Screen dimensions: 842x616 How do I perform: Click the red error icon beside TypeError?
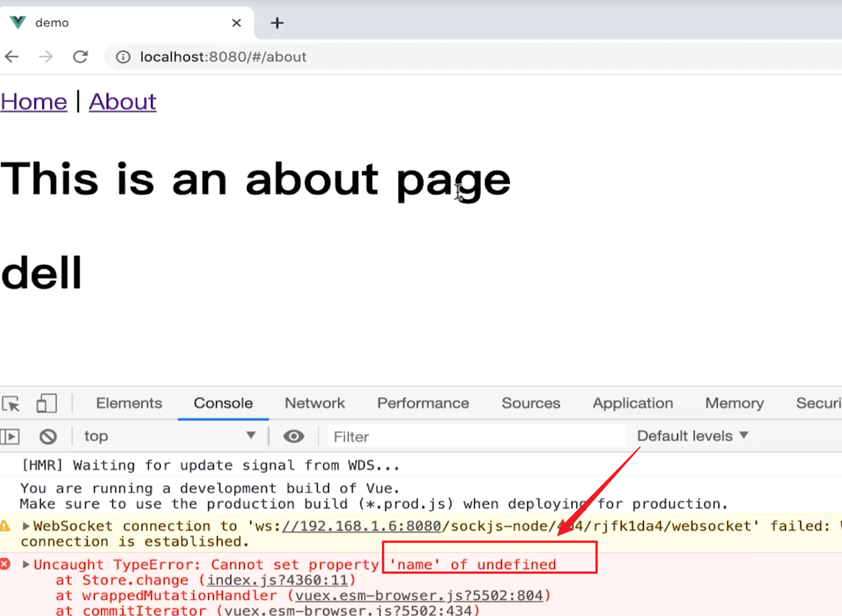(x=5, y=564)
